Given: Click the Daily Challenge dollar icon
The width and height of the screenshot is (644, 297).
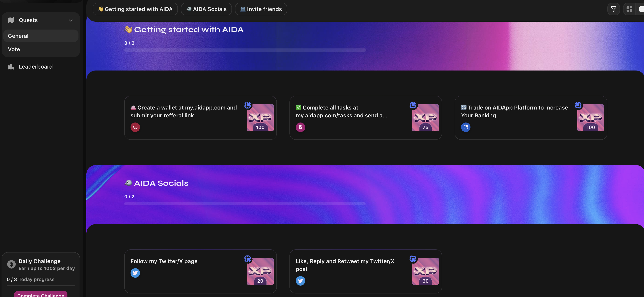Looking at the screenshot, I should click(x=11, y=264).
